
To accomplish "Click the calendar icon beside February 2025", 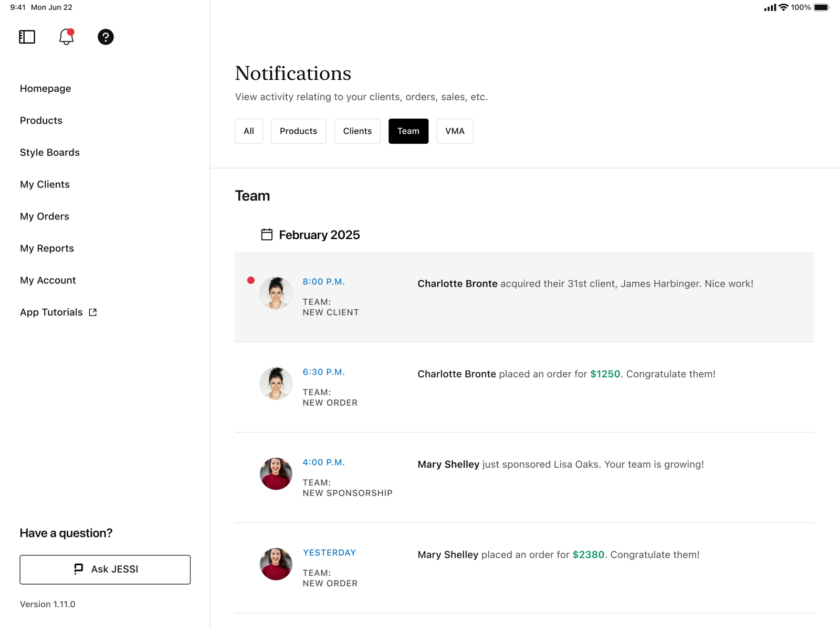I will coord(267,235).
